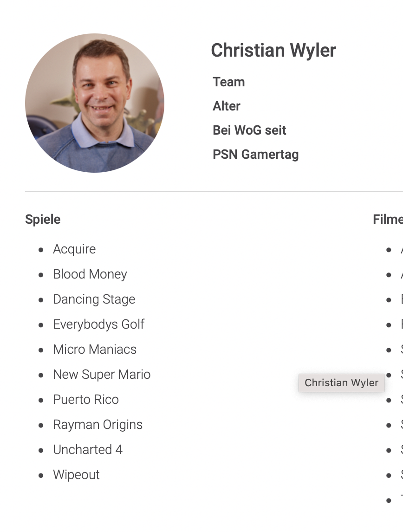Viewport: 403px width, 532px height.
Task: Select Blood Money in the games list
Action: click(90, 274)
